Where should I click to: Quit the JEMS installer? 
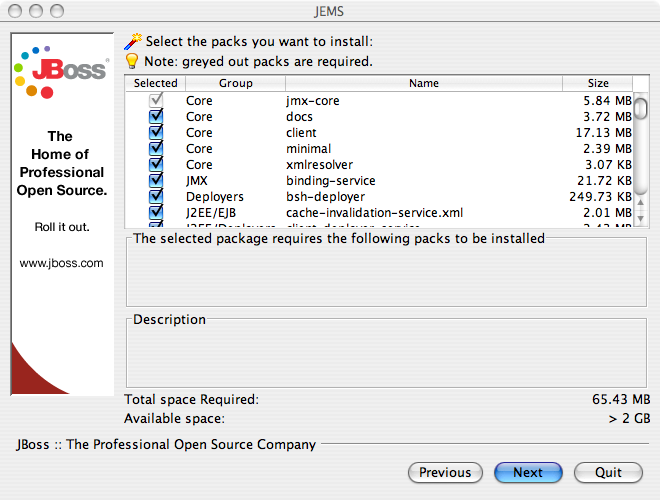pos(608,473)
